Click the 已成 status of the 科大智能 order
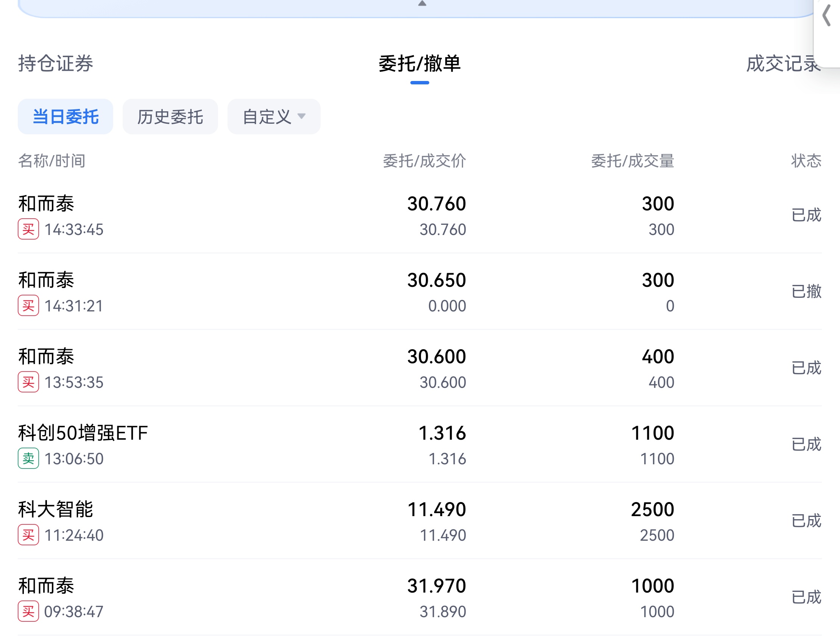Viewport: 840px width, 641px height. pos(806,521)
